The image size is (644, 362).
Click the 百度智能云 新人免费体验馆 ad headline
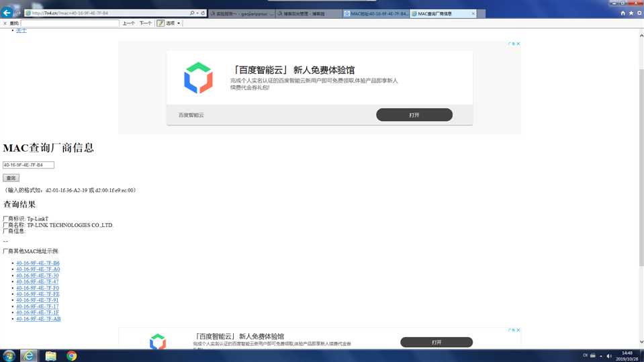pos(293,70)
